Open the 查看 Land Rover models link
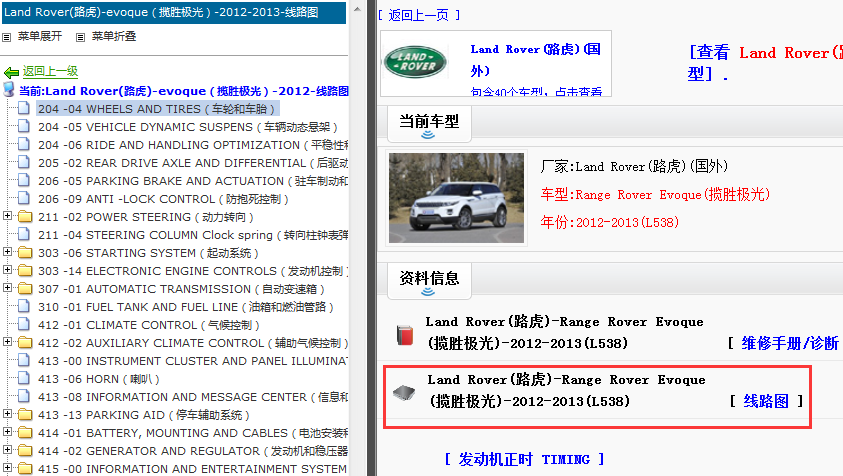843x476 pixels. tap(765, 63)
